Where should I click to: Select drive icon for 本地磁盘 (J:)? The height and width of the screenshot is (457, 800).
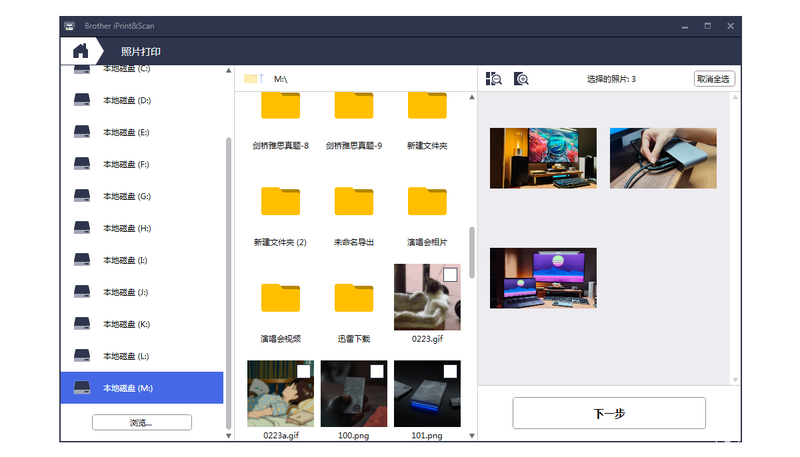(x=82, y=292)
